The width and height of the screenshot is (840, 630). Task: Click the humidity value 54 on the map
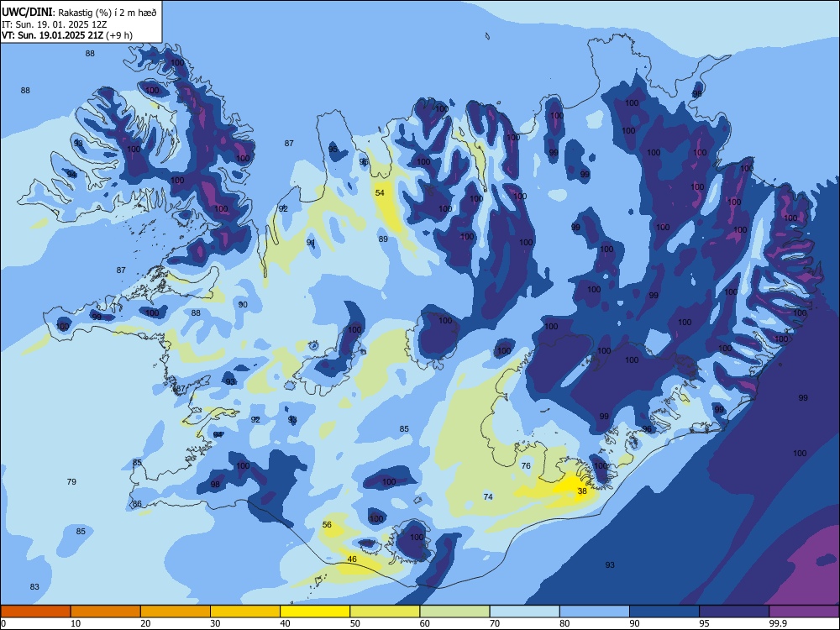[x=380, y=193]
